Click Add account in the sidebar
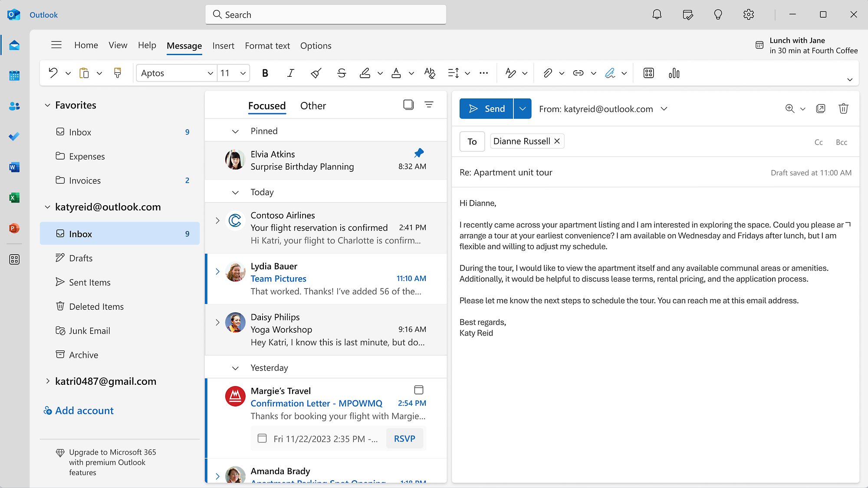This screenshot has width=868, height=488. pyautogui.click(x=84, y=410)
